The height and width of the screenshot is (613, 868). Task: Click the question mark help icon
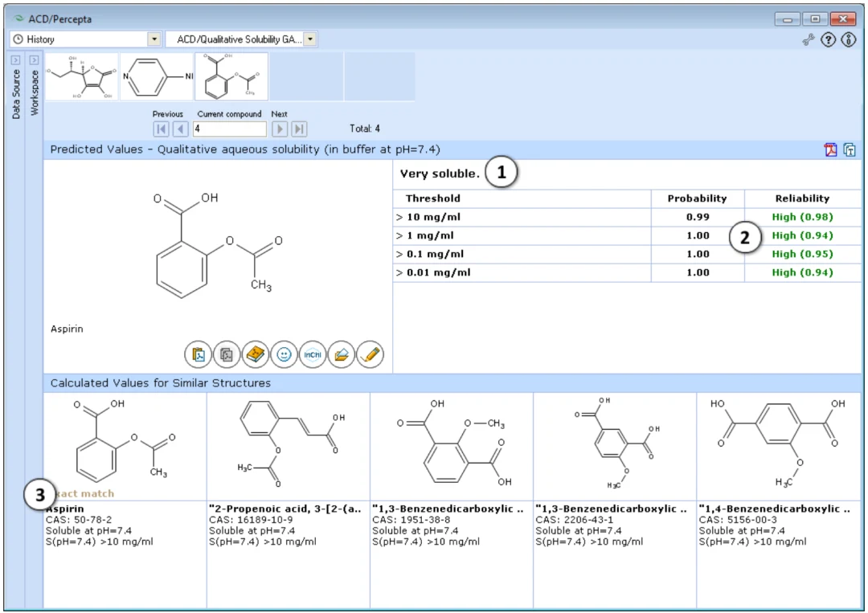pos(828,39)
